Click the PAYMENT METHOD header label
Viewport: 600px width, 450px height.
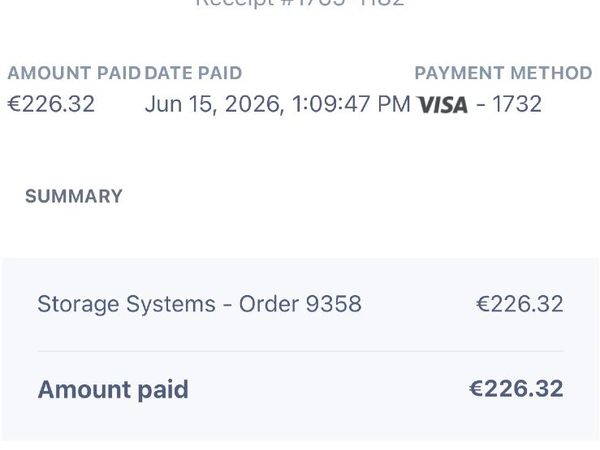pyautogui.click(x=504, y=73)
